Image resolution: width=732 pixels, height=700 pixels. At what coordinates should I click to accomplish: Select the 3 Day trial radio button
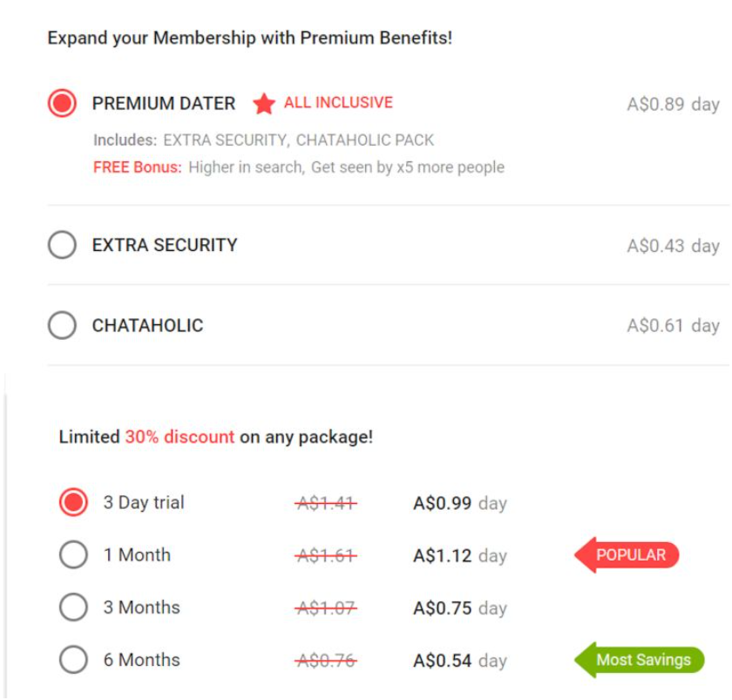(73, 503)
